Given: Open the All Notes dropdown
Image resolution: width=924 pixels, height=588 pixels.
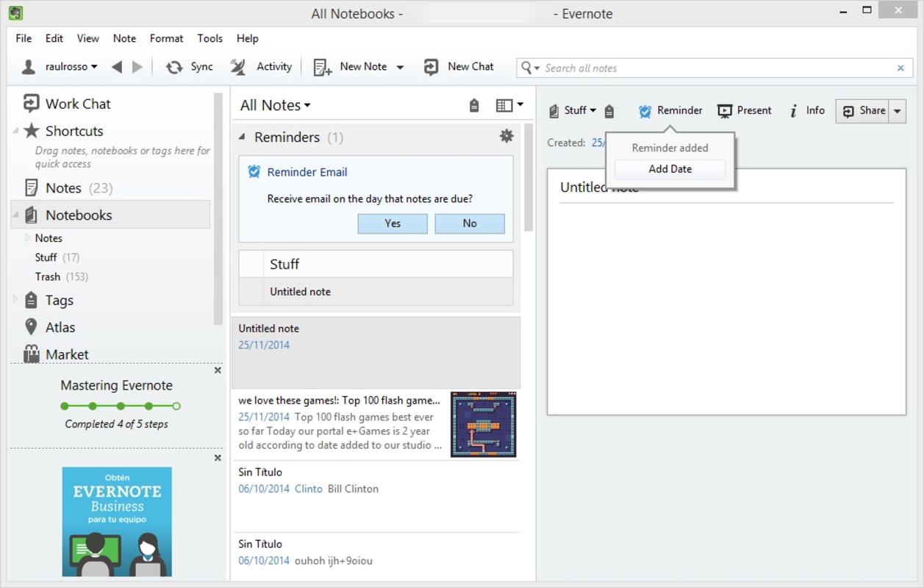Looking at the screenshot, I should click(x=275, y=105).
